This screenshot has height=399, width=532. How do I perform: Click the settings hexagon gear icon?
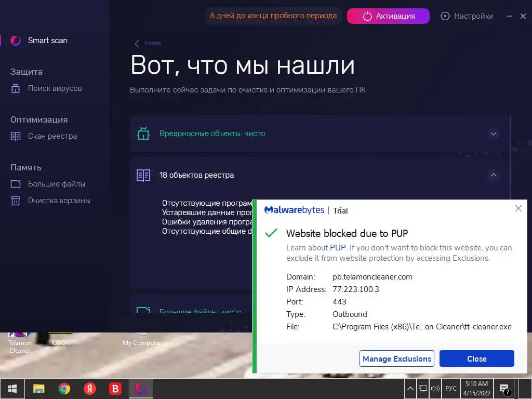pos(445,16)
